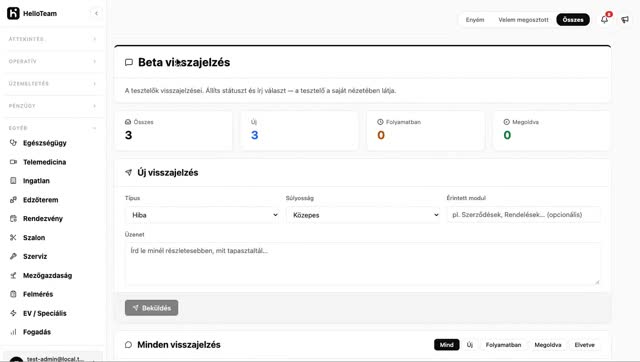Click the bubble icon beside Minden visszajelzés

[129, 345]
